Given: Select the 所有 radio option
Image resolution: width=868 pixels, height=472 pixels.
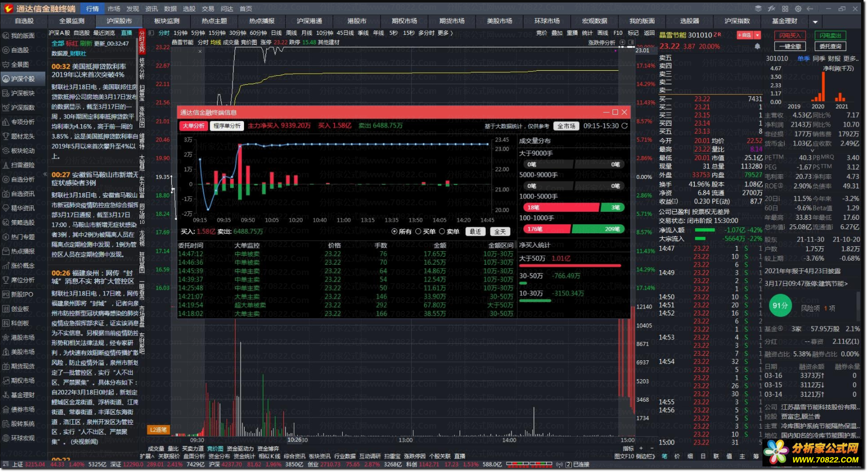Looking at the screenshot, I should [x=401, y=231].
